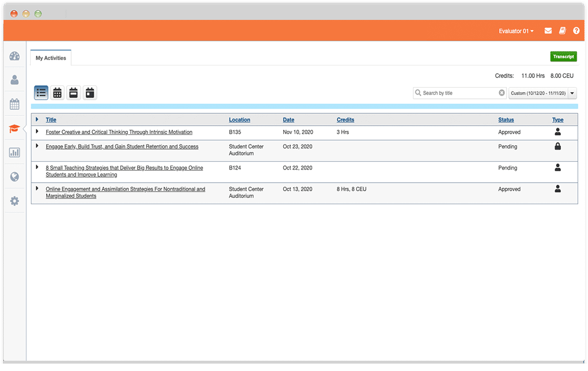Open the book icon in orange header
This screenshot has width=588, height=371.
pos(562,31)
